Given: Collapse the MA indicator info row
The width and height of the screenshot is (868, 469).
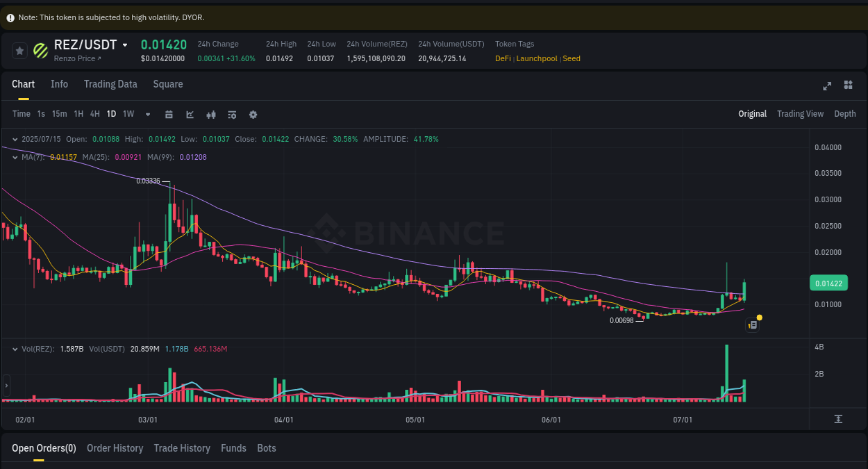Looking at the screenshot, I should click(15, 157).
